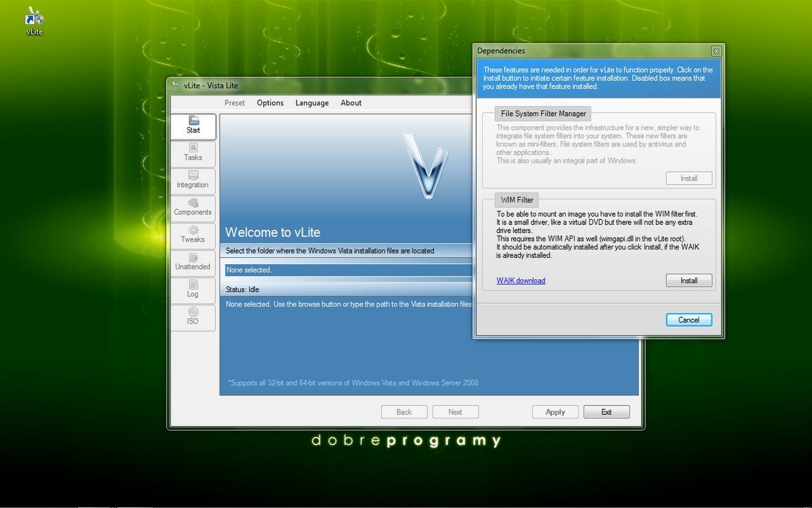
Task: Click the Status: Idle text
Action: point(242,290)
